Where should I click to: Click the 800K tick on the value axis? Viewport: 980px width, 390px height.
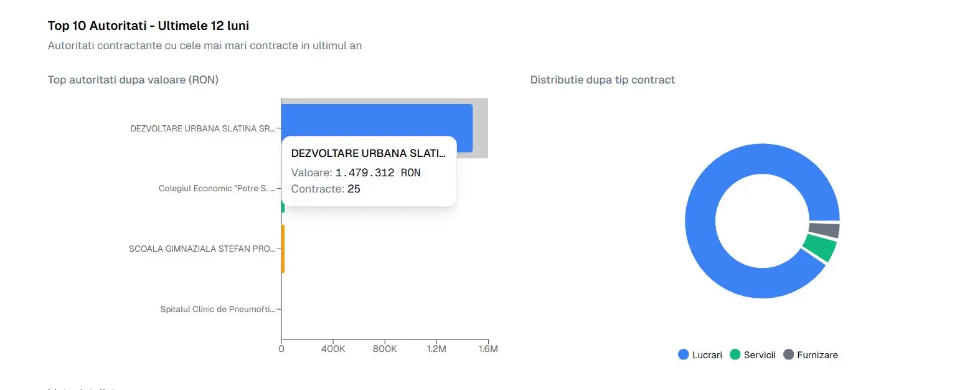tap(385, 349)
